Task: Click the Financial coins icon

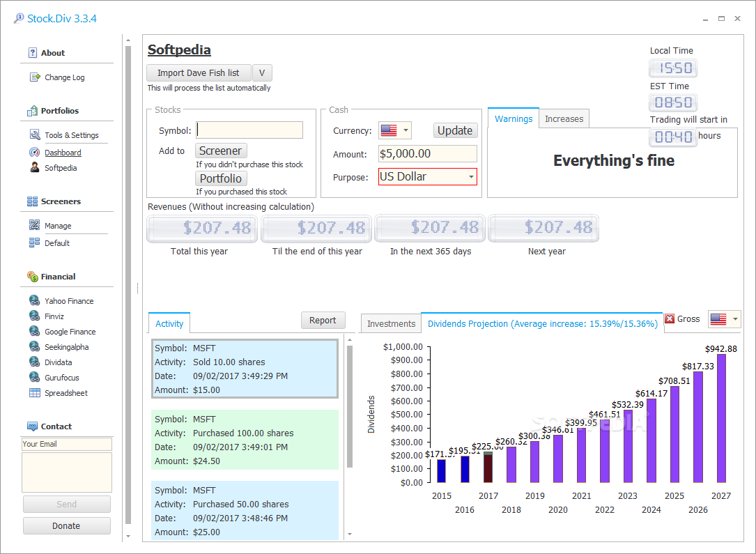Action: [x=32, y=276]
